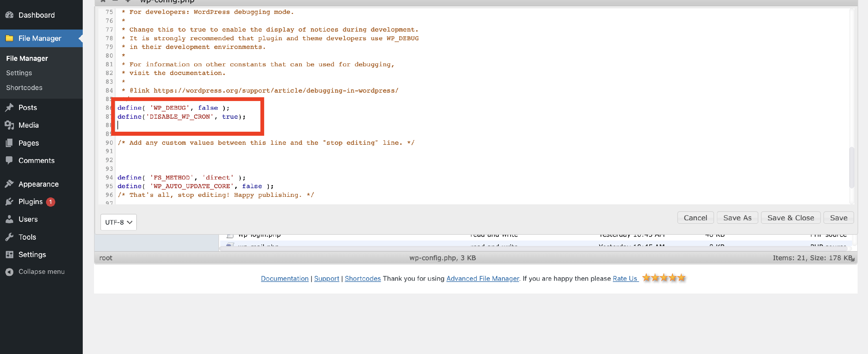Screen dimensions: 868x354
Task: Open the Advanced File Manager link
Action: (x=483, y=278)
